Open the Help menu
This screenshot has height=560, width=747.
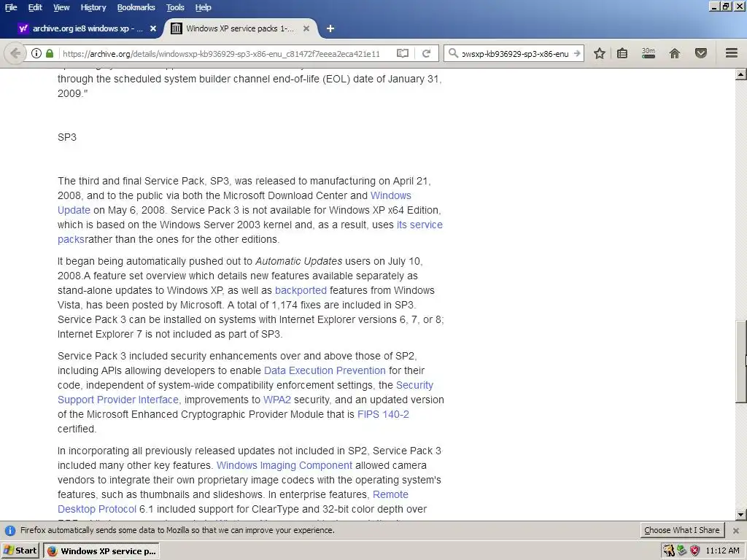pyautogui.click(x=203, y=7)
